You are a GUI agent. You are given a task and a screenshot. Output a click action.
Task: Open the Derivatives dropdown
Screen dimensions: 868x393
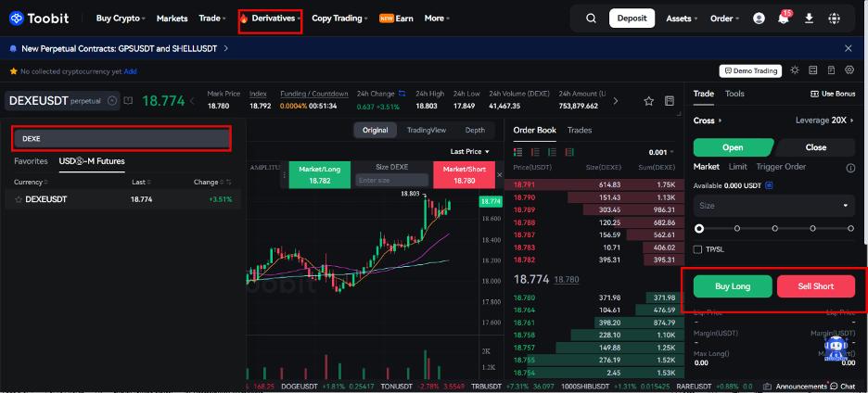271,19
